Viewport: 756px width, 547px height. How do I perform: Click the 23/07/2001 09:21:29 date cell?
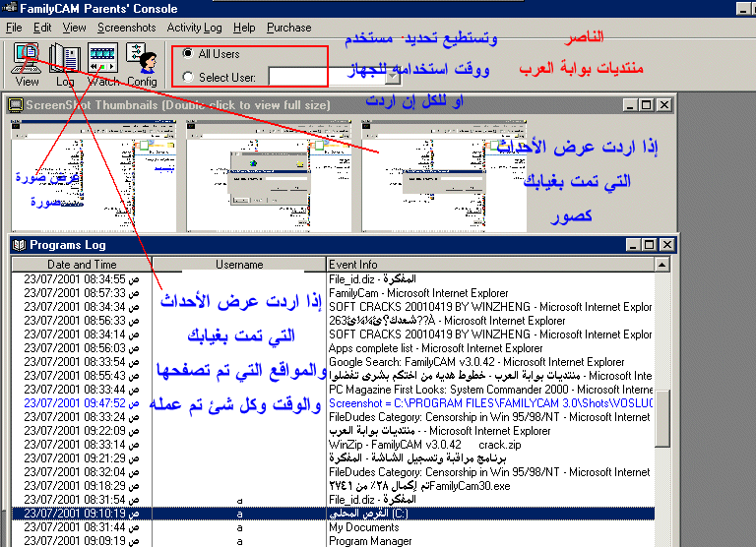pos(82,458)
